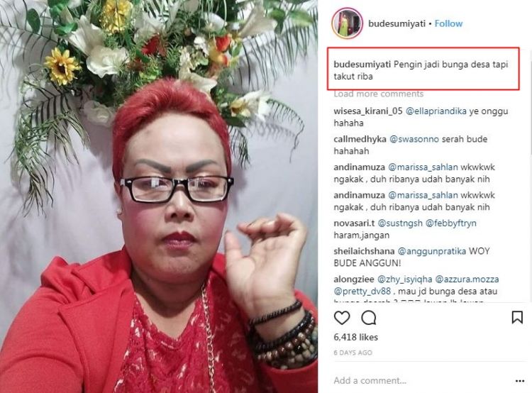Save post with bookmark icon
532x393 pixels.
[517, 318]
